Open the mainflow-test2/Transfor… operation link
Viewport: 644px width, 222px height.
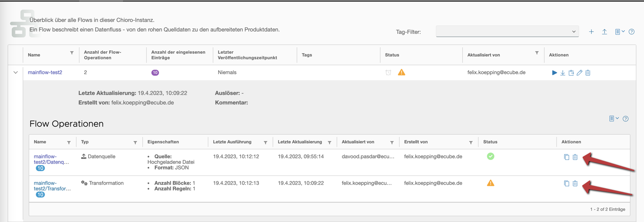(x=52, y=186)
